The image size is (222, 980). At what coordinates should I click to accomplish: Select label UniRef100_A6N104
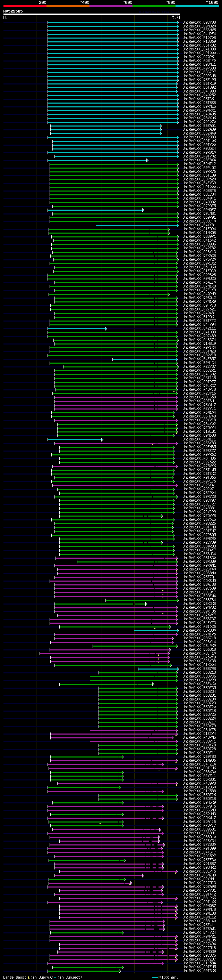[x=199, y=413]
